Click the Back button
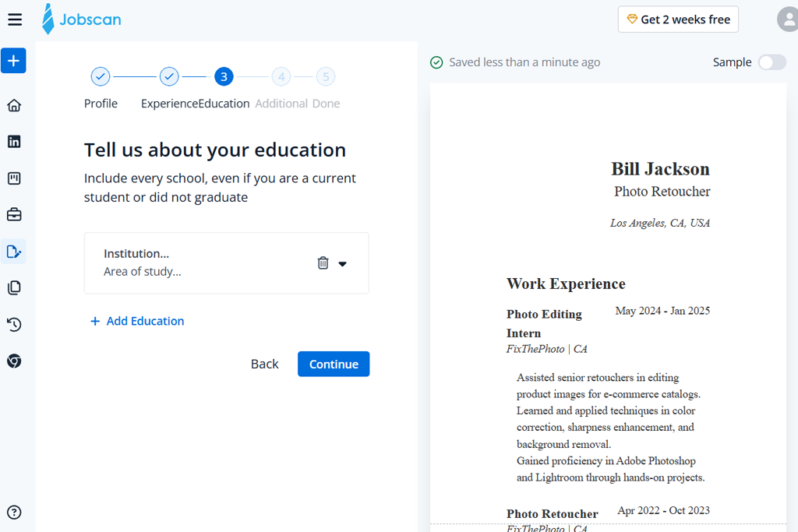The height and width of the screenshot is (532, 798). click(x=265, y=365)
